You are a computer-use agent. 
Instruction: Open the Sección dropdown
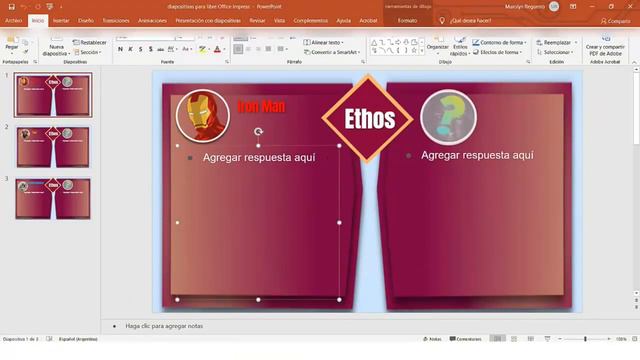88,52
